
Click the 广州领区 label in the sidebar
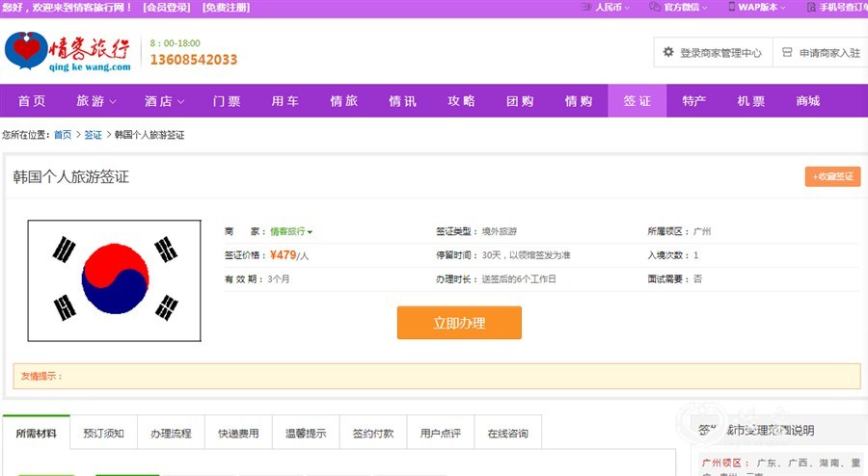coord(725,463)
